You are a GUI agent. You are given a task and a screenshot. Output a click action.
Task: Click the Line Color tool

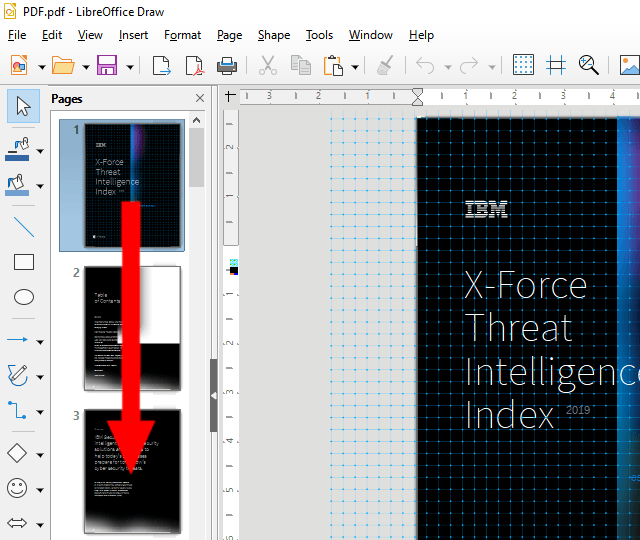17,149
